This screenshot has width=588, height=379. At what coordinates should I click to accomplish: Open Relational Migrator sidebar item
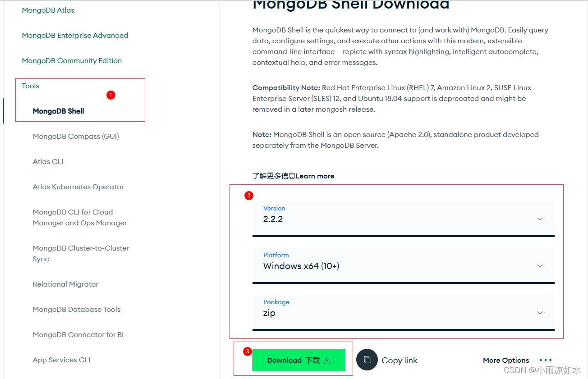pos(65,284)
